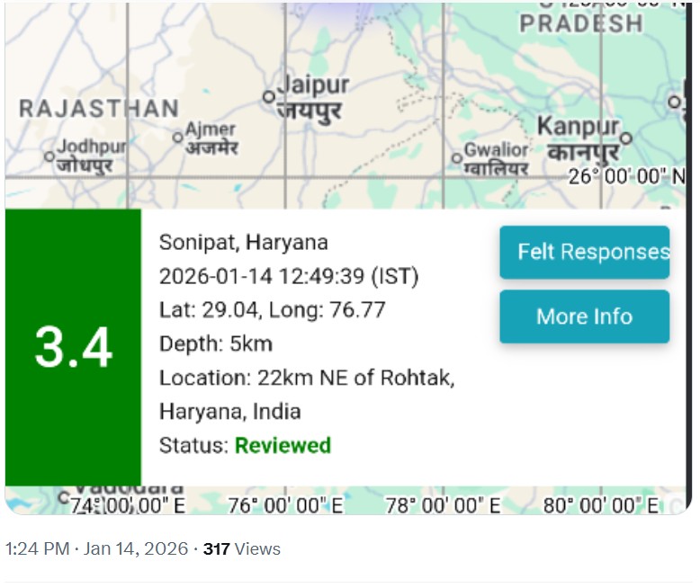Select the Sonipat, Haryana title text

click(243, 242)
